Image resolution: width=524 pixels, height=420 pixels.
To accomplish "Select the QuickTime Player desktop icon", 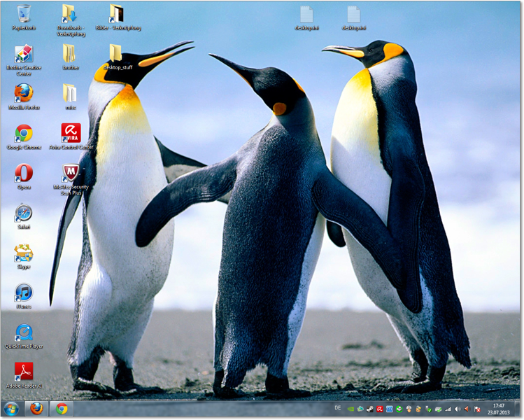I will click(x=24, y=332).
